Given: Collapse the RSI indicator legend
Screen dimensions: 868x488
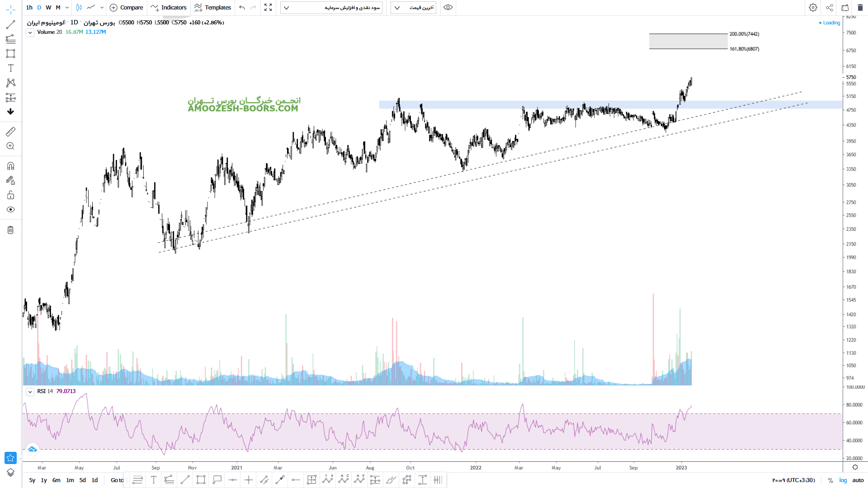Looking at the screenshot, I should click(x=30, y=392).
